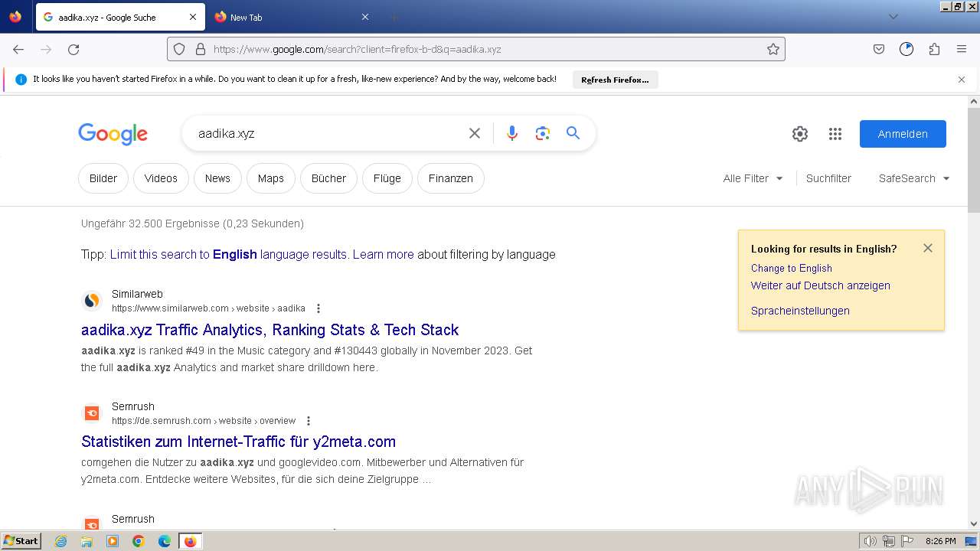Close the aadika.xyz Google Suche tab

click(x=193, y=17)
